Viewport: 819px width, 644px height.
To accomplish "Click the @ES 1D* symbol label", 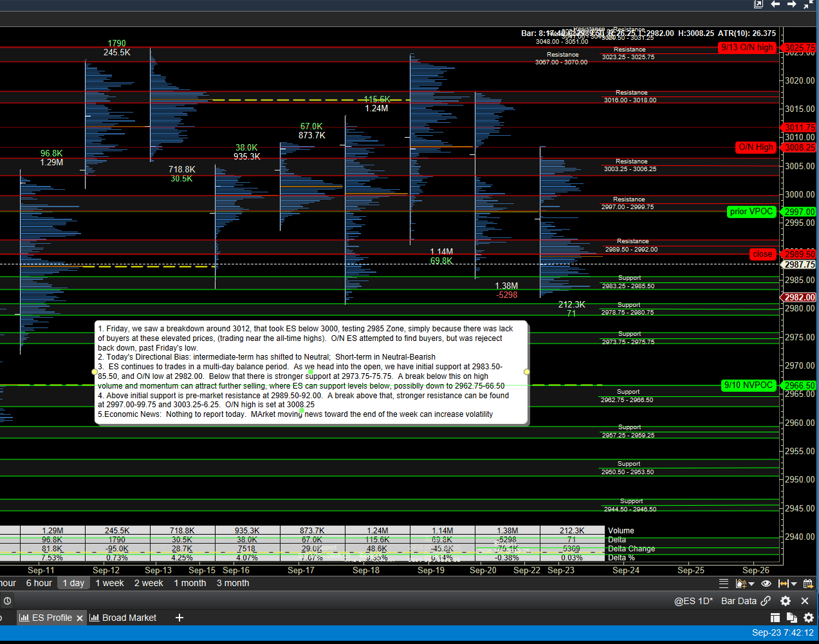I will point(694,601).
